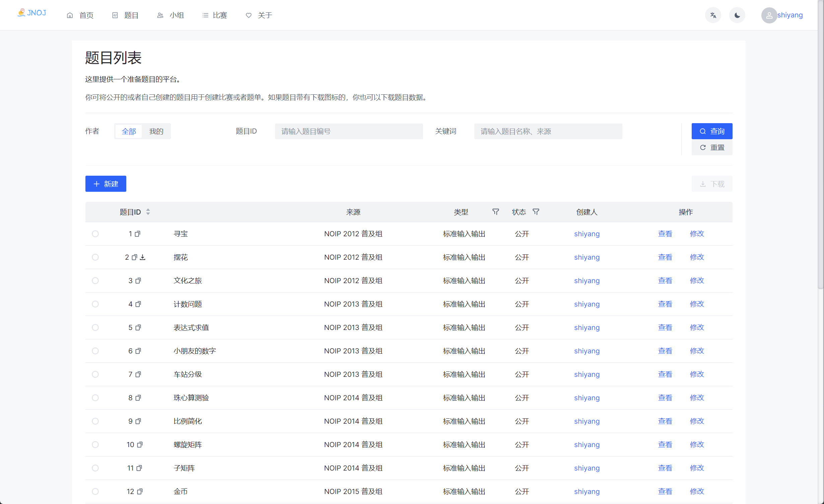824x504 pixels.
Task: Click 修改 for problem 摆花
Action: coord(697,257)
